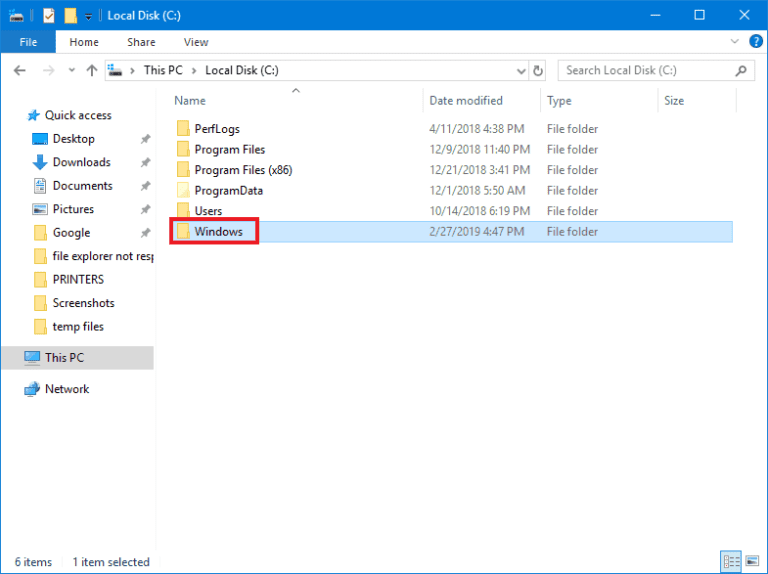
Task: Select the Users folder
Action: click(208, 211)
